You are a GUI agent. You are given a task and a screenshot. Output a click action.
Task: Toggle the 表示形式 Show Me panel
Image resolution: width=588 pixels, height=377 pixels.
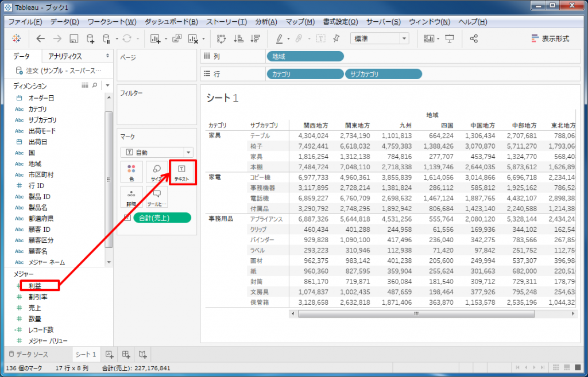pyautogui.click(x=550, y=39)
